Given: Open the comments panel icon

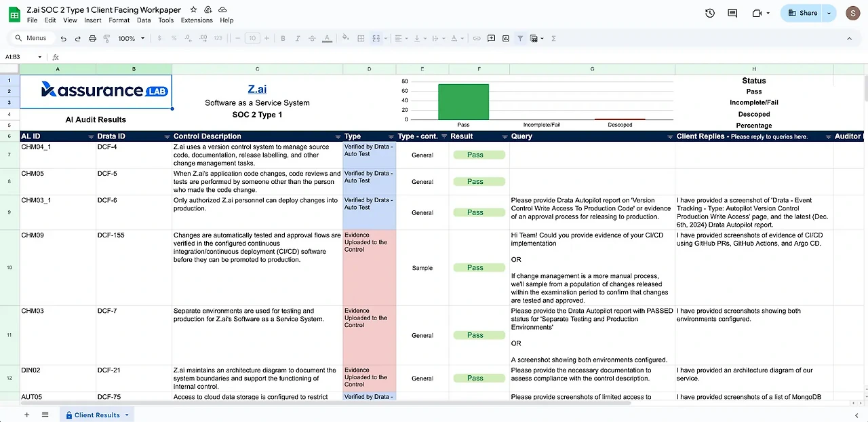Looking at the screenshot, I should [732, 13].
